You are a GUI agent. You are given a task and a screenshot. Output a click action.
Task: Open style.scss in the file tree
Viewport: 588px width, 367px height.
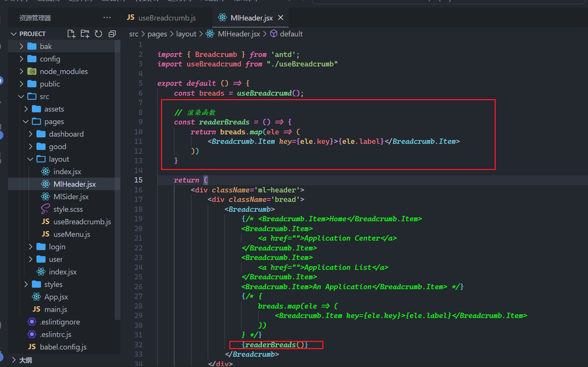pyautogui.click(x=68, y=209)
